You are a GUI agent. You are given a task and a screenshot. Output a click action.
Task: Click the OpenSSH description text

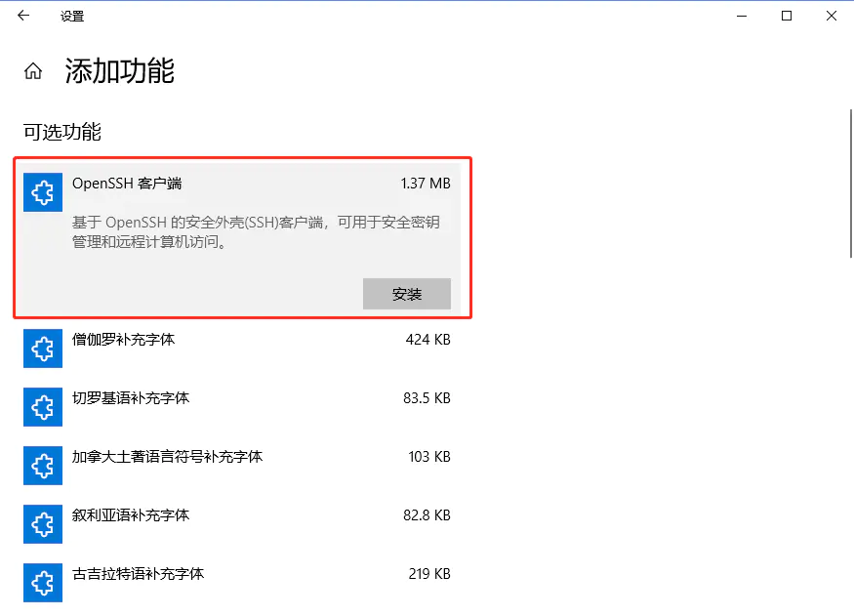tap(256, 232)
